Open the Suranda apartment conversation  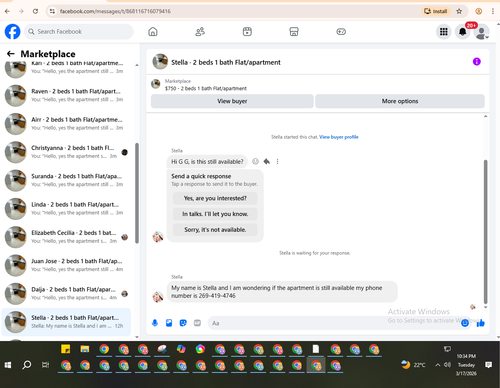(x=67, y=180)
